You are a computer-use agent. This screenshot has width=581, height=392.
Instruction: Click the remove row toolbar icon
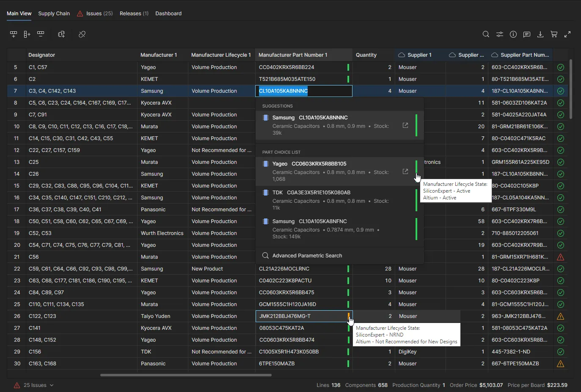[41, 34]
